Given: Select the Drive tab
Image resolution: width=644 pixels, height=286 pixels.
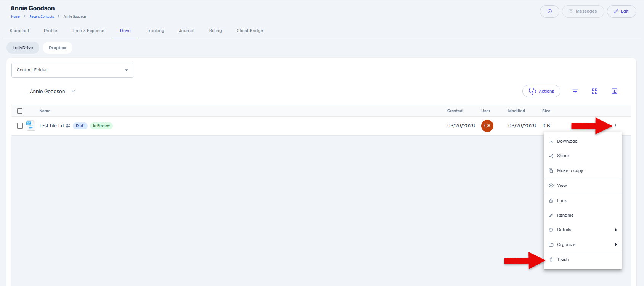Looking at the screenshot, I should pyautogui.click(x=125, y=31).
